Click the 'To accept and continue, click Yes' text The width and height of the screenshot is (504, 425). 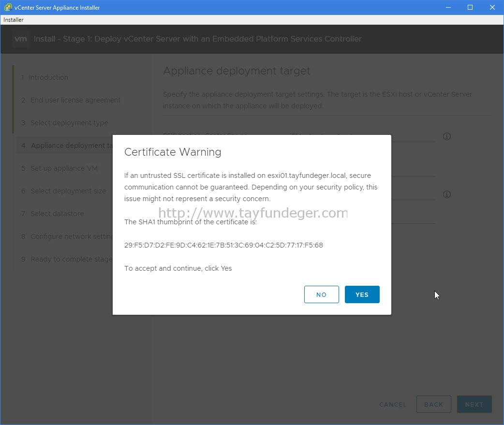pyautogui.click(x=178, y=268)
